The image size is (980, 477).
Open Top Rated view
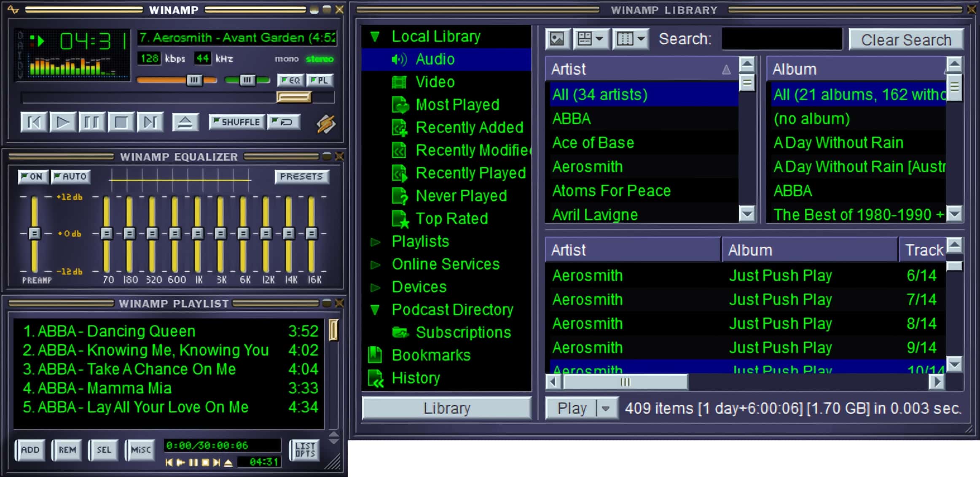click(446, 219)
